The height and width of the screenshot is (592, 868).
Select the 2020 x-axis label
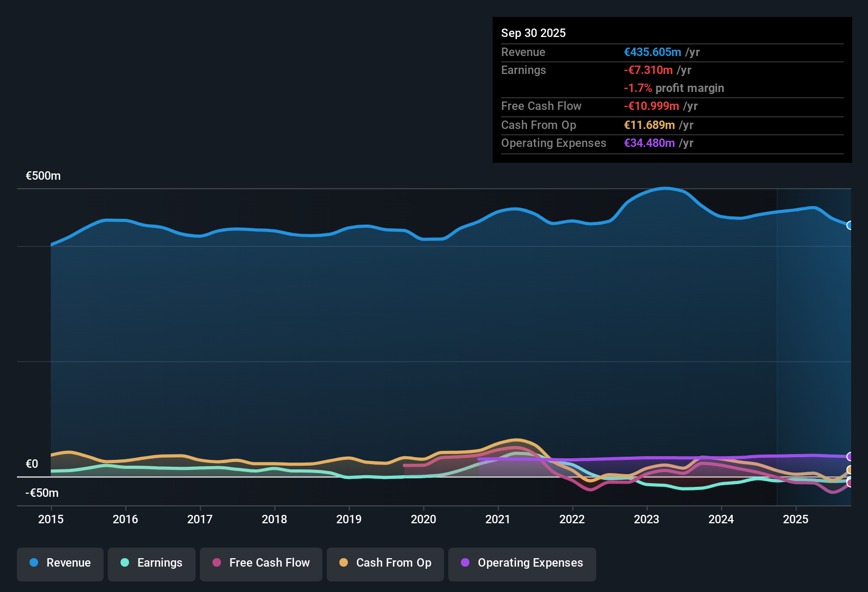423,519
